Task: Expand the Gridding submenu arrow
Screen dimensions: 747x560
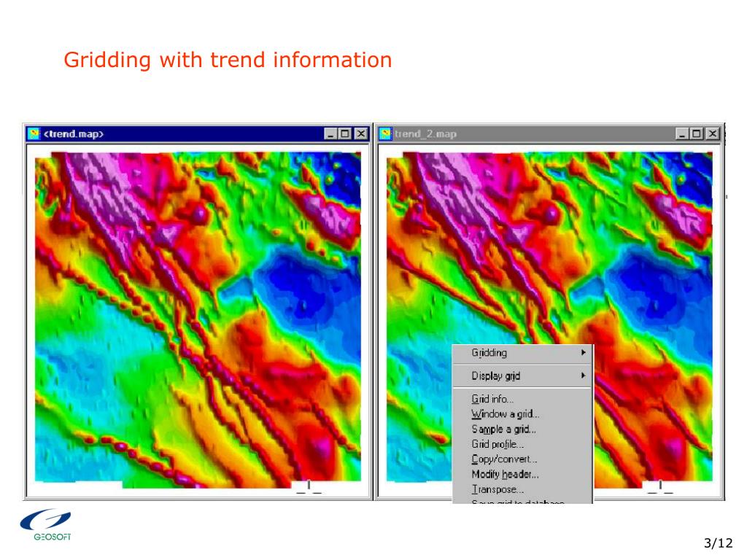Action: coord(583,352)
